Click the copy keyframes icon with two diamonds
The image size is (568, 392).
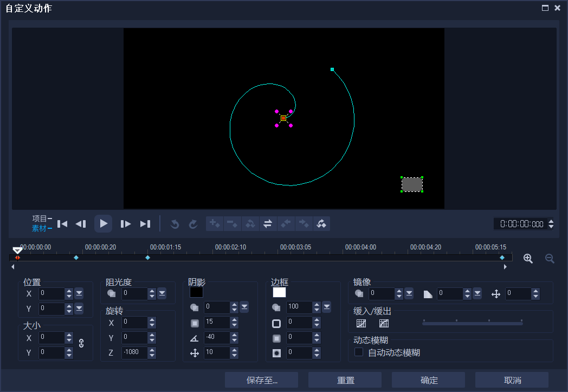point(250,223)
